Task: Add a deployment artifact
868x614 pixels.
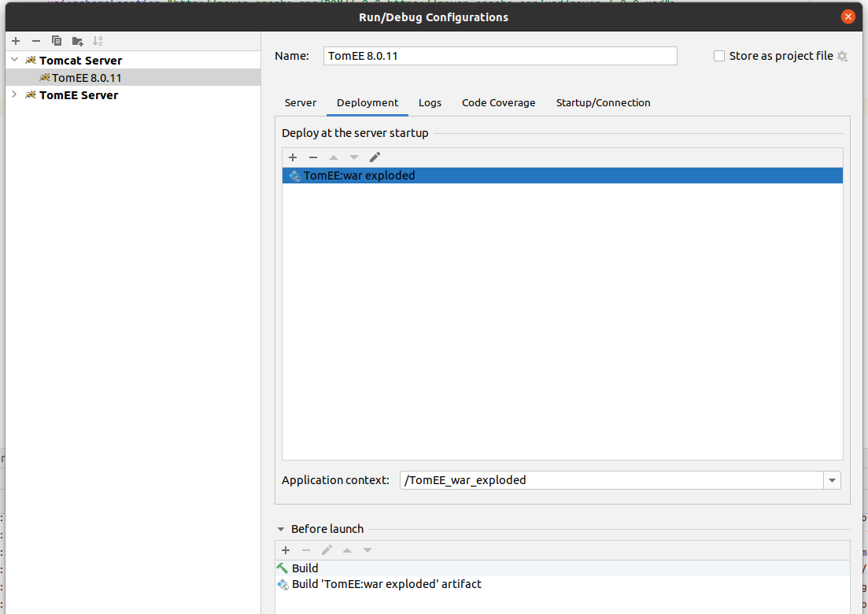Action: (x=293, y=157)
